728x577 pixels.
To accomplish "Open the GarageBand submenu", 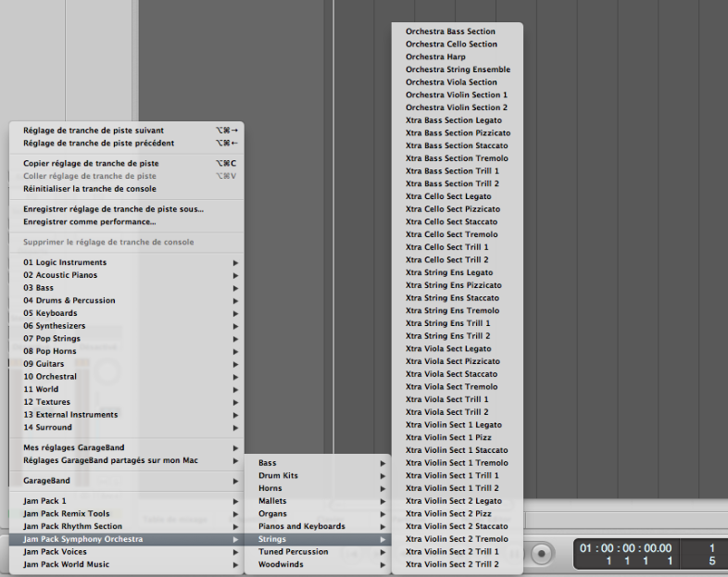I will pos(126,481).
